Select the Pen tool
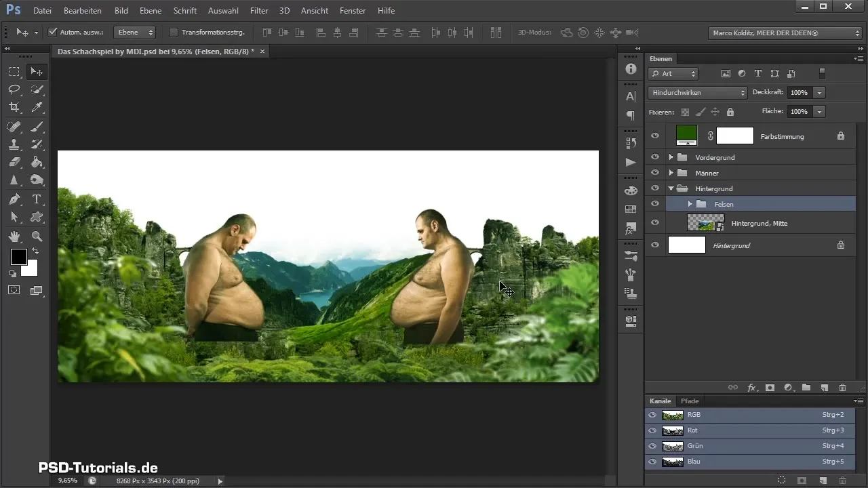This screenshot has height=488, width=868. coord(14,199)
